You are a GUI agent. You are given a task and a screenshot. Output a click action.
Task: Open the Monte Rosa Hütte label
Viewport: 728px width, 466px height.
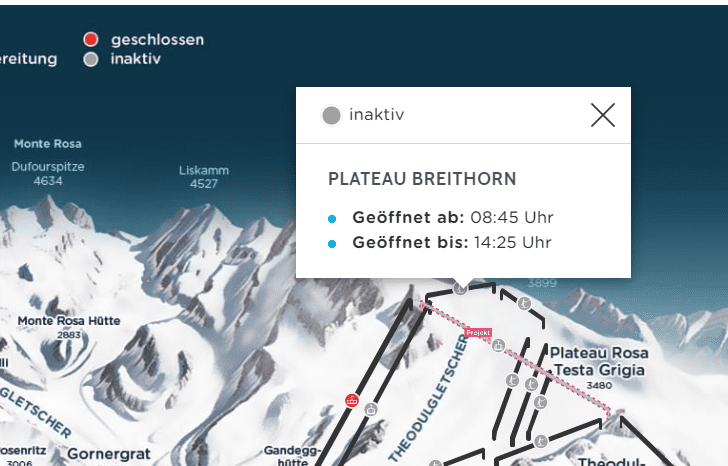pyautogui.click(x=68, y=321)
